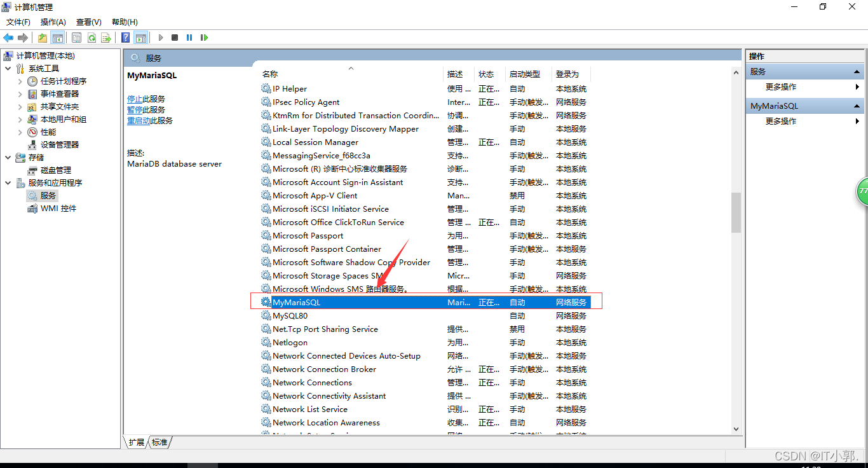Select 设备管理器 in the tree
This screenshot has width=868, height=468.
coord(60,145)
